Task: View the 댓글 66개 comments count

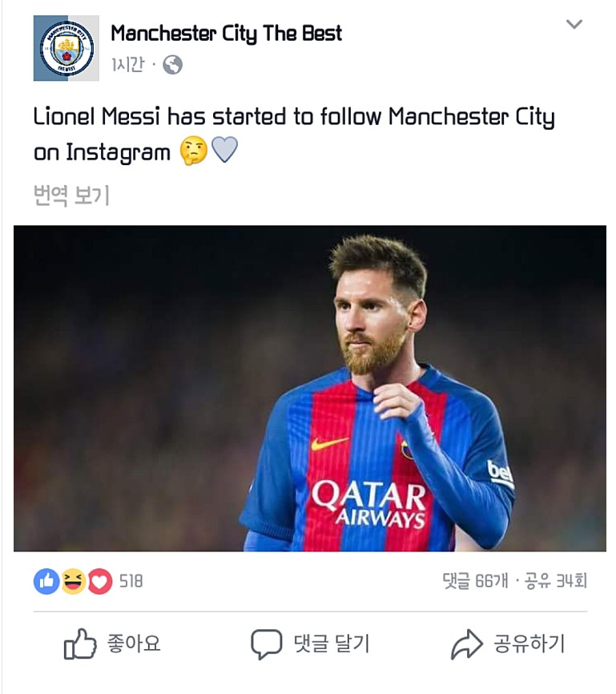Action: [476, 581]
